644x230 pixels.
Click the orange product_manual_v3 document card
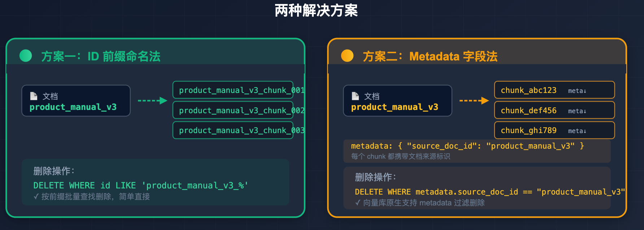tap(397, 101)
